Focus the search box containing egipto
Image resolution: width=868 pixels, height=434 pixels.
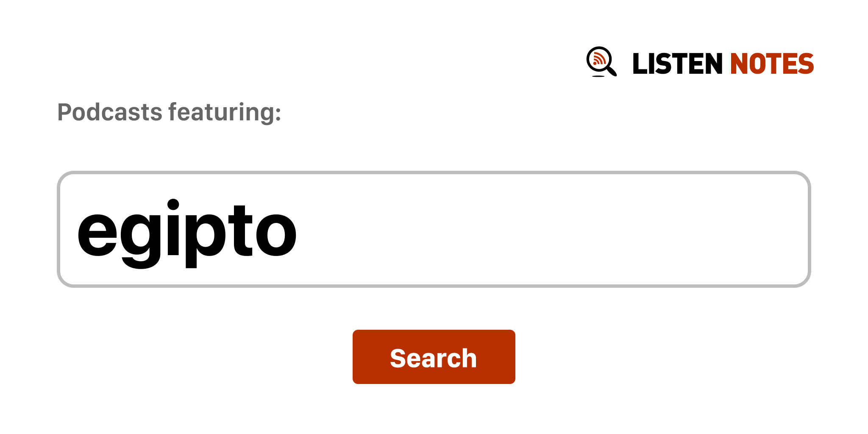[434, 229]
